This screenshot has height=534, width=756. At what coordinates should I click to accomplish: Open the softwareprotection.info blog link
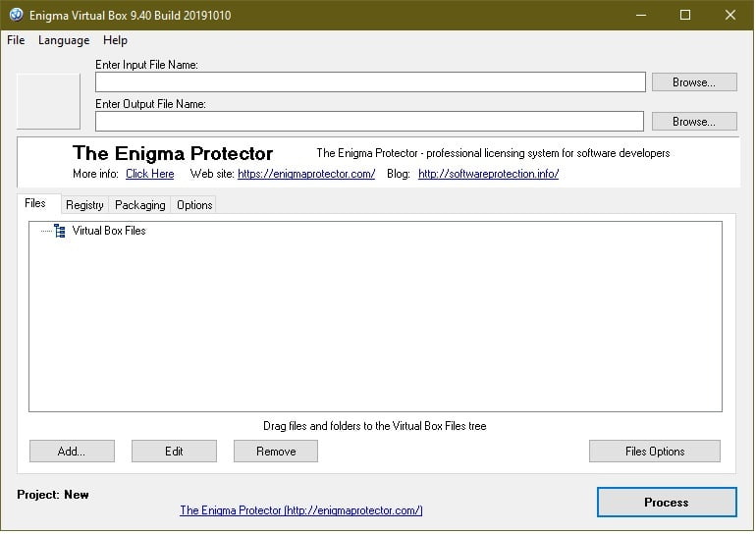pos(488,174)
